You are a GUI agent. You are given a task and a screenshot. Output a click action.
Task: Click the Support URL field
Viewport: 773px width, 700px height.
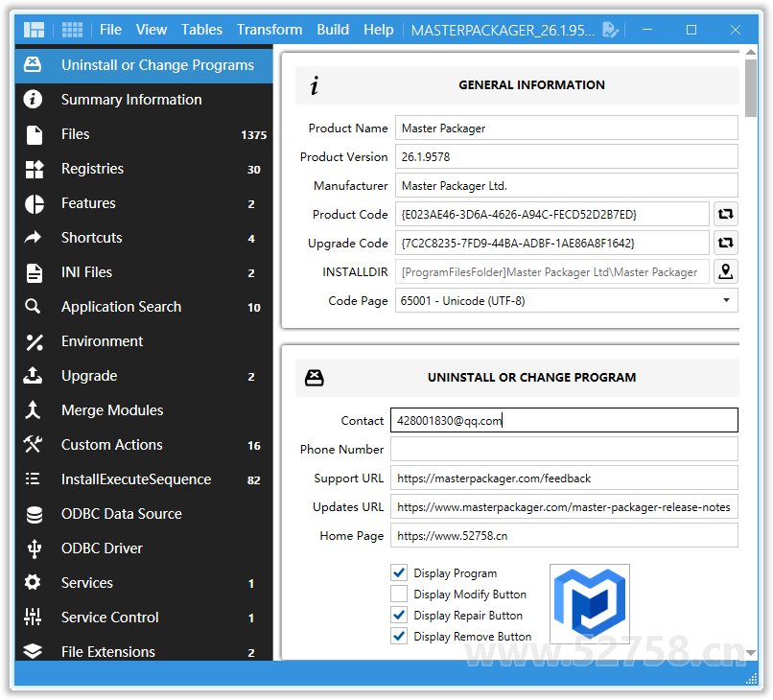click(x=564, y=478)
